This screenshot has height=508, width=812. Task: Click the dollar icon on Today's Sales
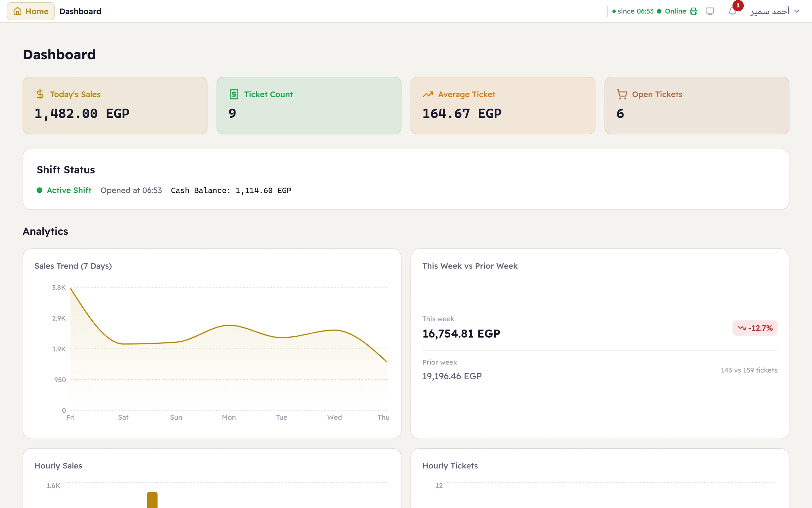point(40,94)
